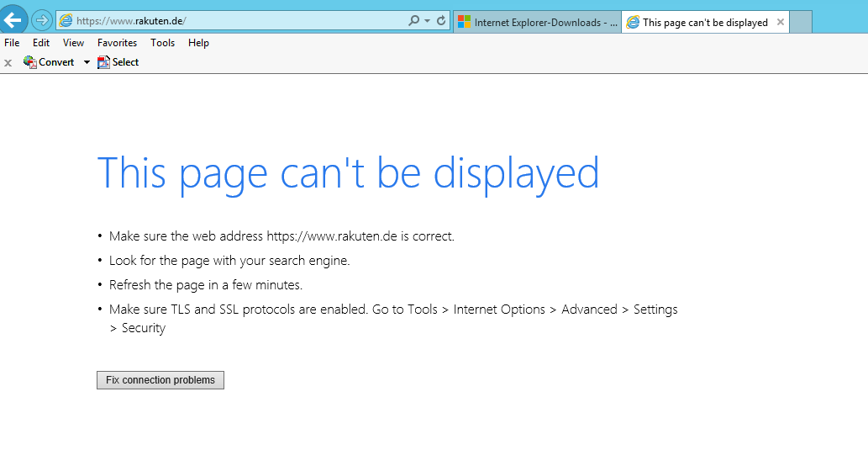This screenshot has width=868, height=471.
Task: Open the Edit menu
Action: [x=41, y=43]
